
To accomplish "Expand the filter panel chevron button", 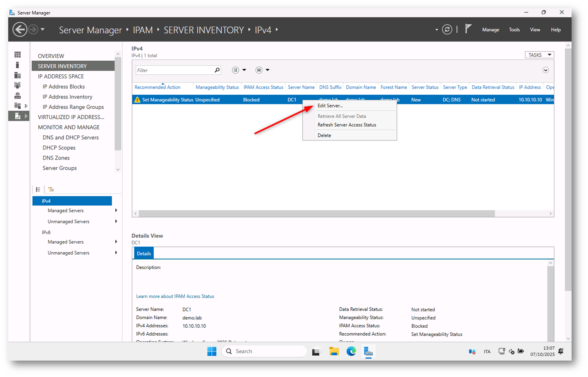I will pos(545,70).
